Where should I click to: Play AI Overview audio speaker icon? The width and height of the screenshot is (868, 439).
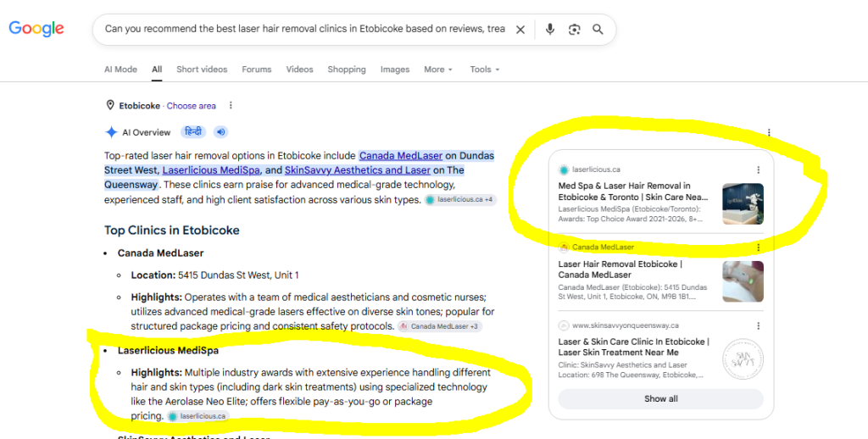tap(221, 132)
